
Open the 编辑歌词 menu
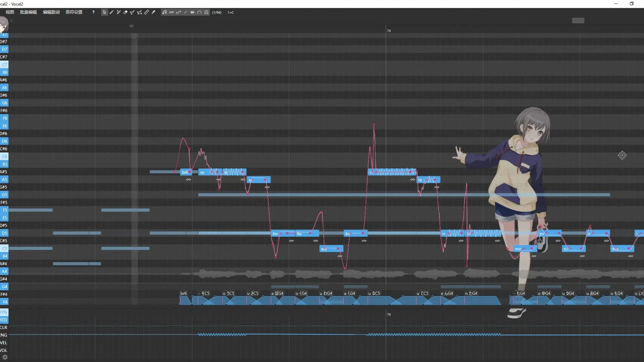point(51,12)
